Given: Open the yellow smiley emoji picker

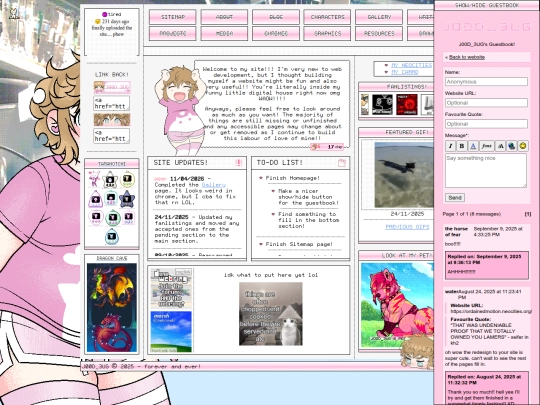Looking at the screenshot, I should [523, 146].
